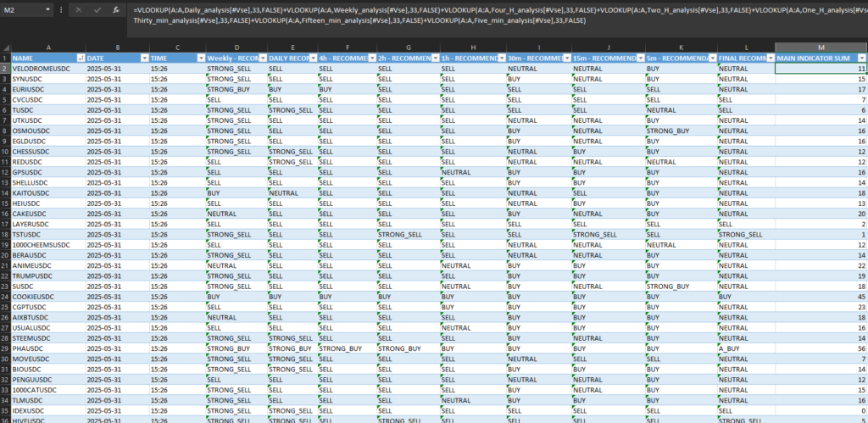Screen dimensions: 868x423
Task: Select column M header
Action: (x=821, y=48)
